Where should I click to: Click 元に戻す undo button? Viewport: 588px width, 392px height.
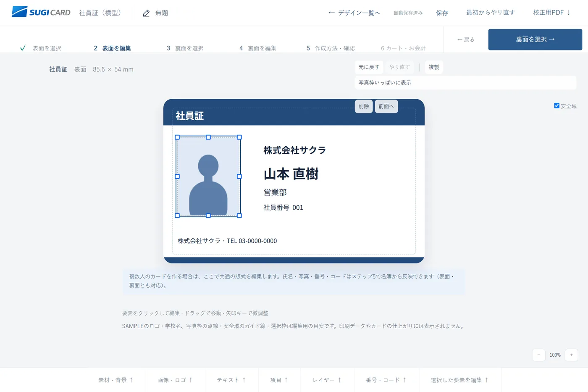click(369, 67)
